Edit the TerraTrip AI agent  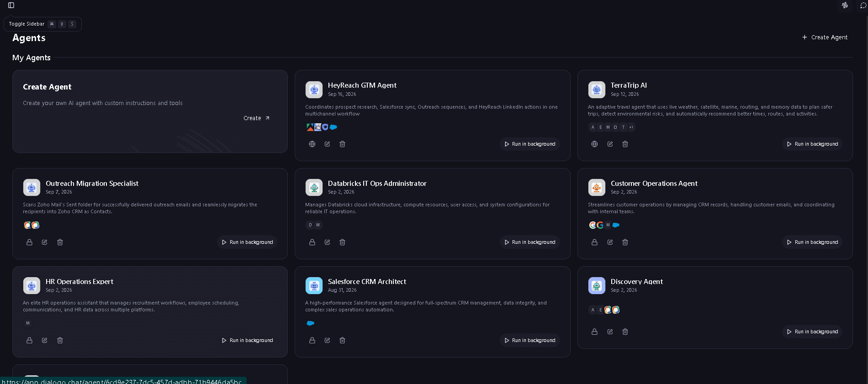(x=610, y=144)
